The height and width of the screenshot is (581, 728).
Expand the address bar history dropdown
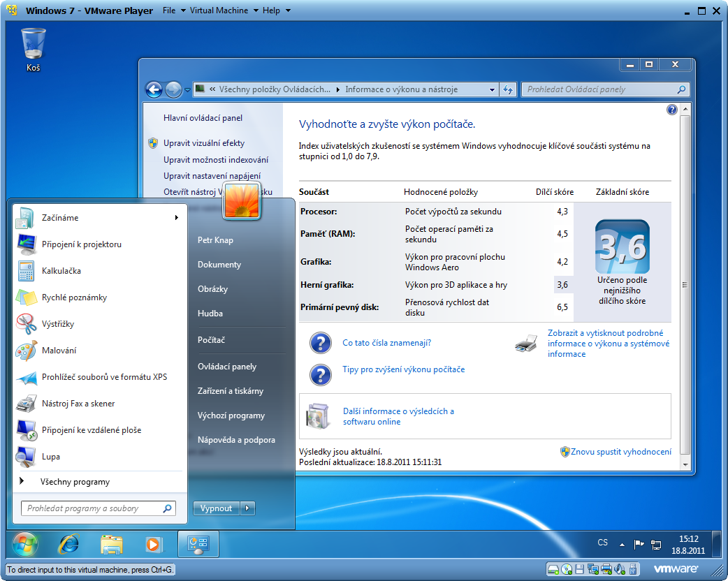pyautogui.click(x=492, y=89)
